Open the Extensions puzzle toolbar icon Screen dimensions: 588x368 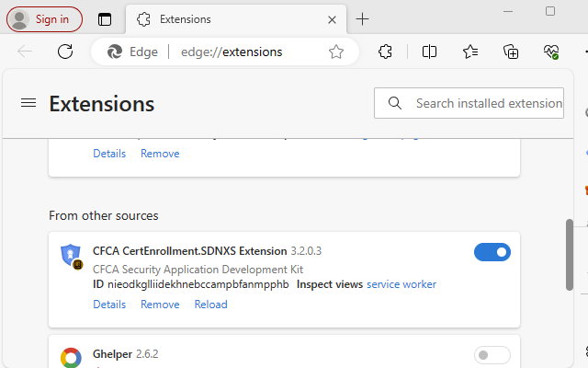click(x=386, y=52)
